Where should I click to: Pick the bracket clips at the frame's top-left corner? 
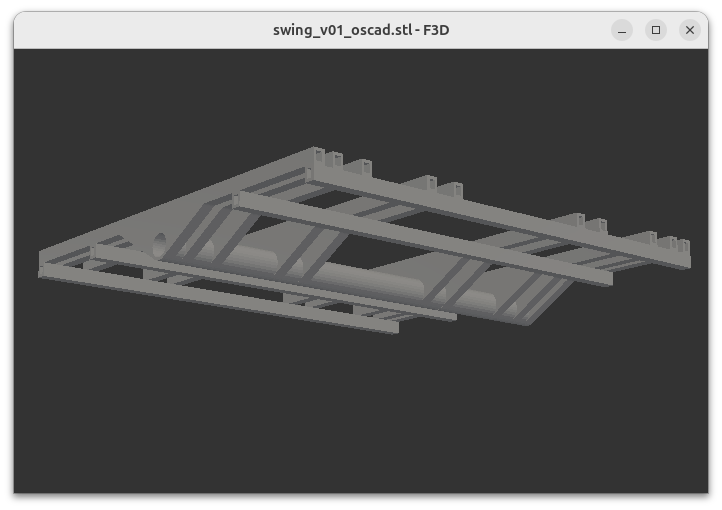(x=328, y=158)
